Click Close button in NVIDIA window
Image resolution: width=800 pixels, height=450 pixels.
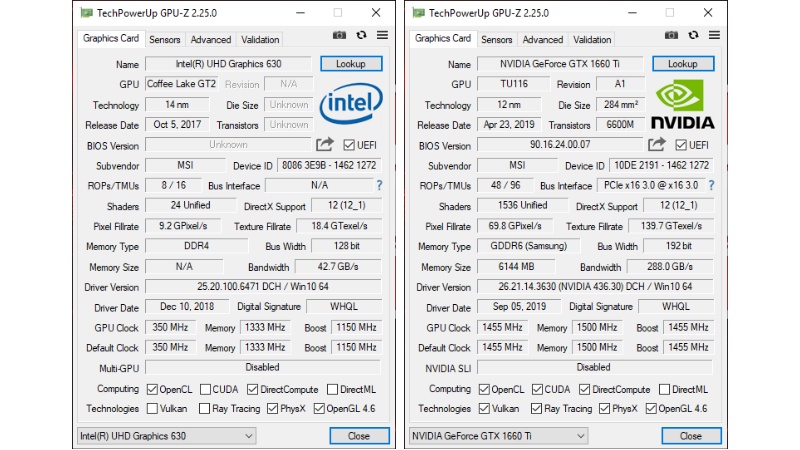tap(691, 436)
